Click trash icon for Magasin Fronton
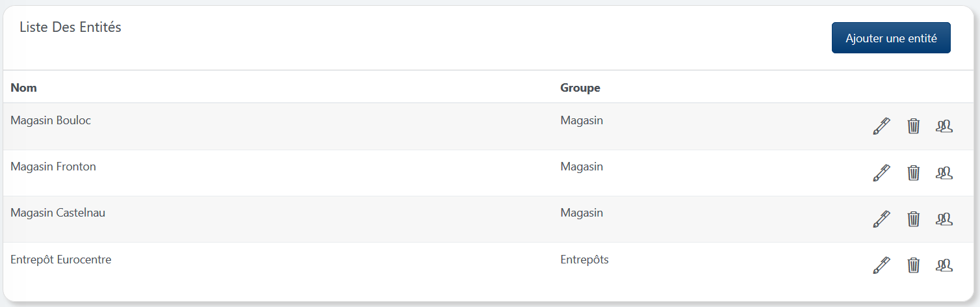This screenshot has height=307, width=980. 913,173
